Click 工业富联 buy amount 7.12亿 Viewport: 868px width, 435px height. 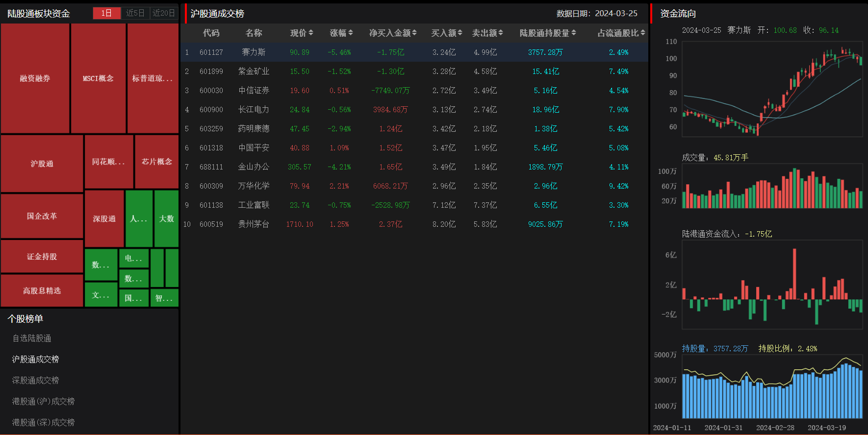point(444,205)
